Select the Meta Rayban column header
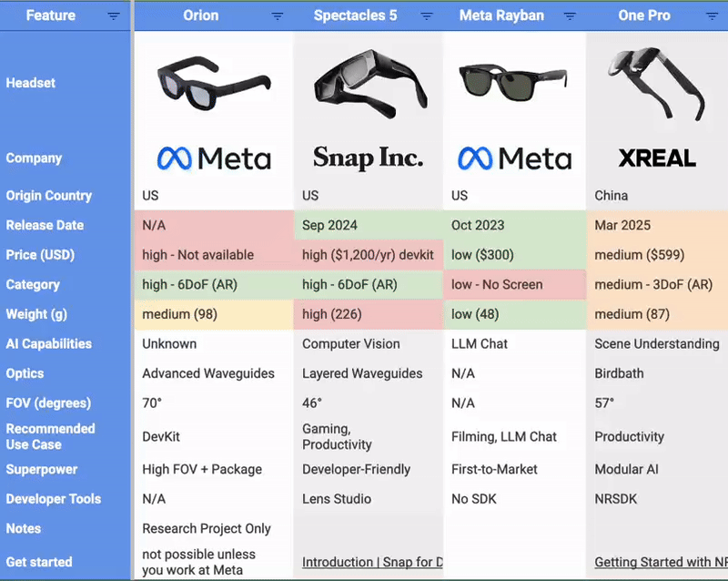The height and width of the screenshot is (581, 728). click(501, 15)
